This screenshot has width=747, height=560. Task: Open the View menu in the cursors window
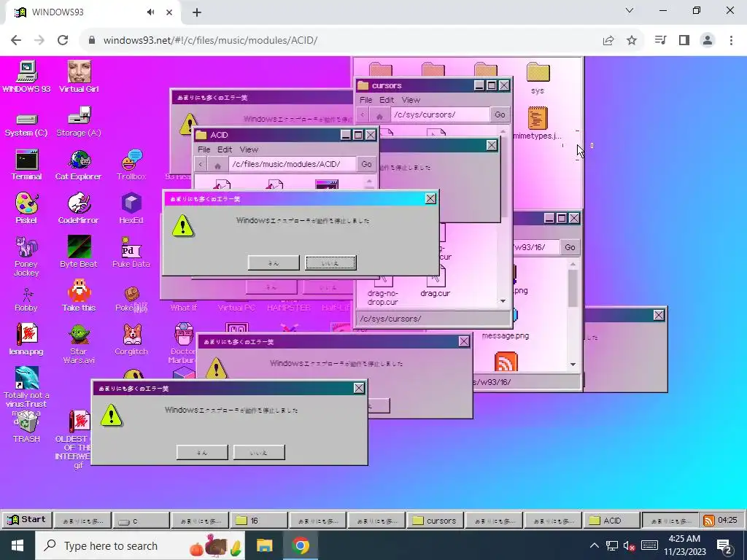(x=411, y=100)
